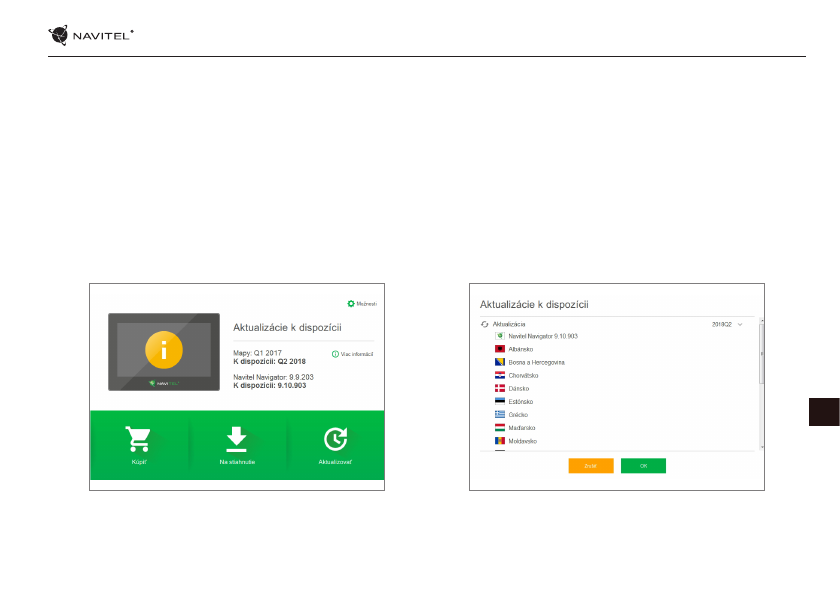Click the Moldavsko flag icon

(x=500, y=441)
